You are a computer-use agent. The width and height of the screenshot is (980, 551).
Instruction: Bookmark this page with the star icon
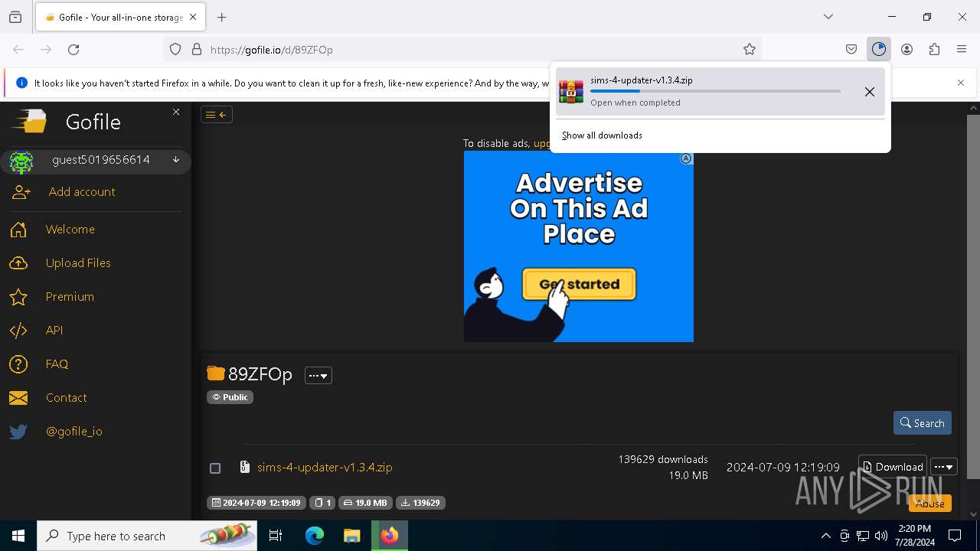tap(750, 50)
